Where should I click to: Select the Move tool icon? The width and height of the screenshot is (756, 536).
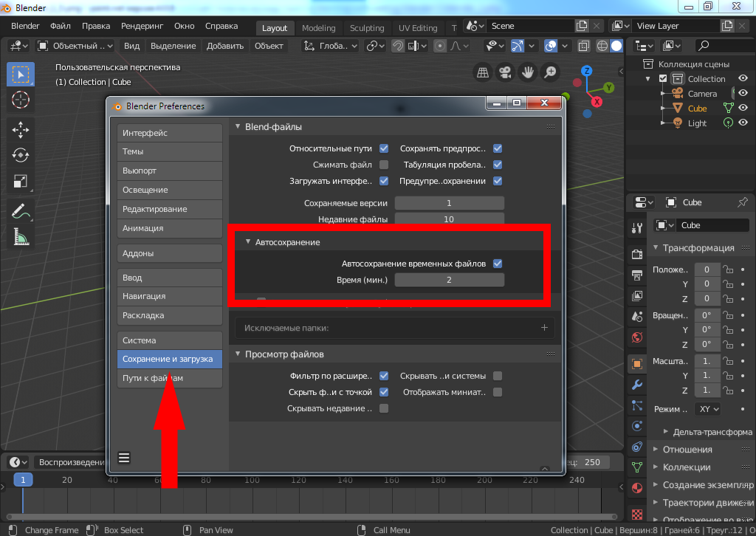point(21,131)
